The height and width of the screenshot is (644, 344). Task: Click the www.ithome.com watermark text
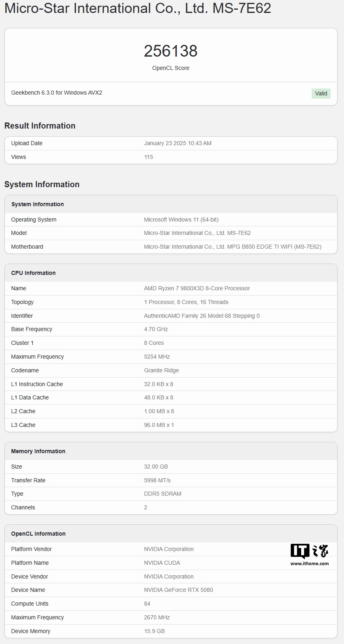coord(309,564)
